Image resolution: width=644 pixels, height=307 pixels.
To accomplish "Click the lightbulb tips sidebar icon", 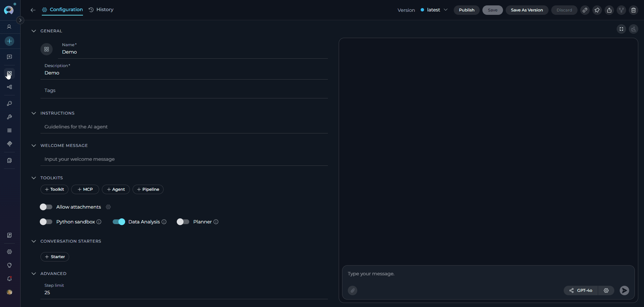I will pos(9,265).
